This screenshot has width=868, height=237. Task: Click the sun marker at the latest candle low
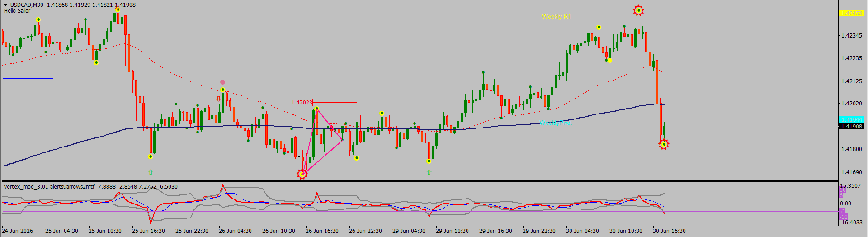pos(664,145)
